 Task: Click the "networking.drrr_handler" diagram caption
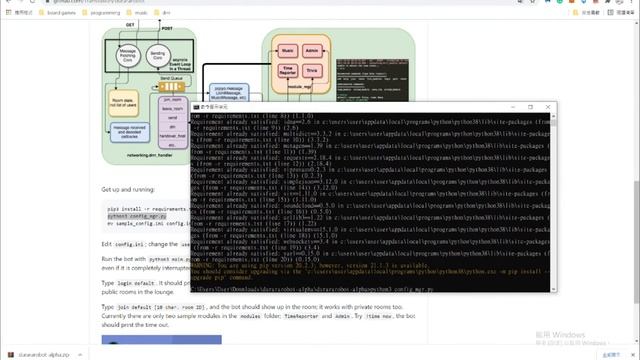point(149,155)
